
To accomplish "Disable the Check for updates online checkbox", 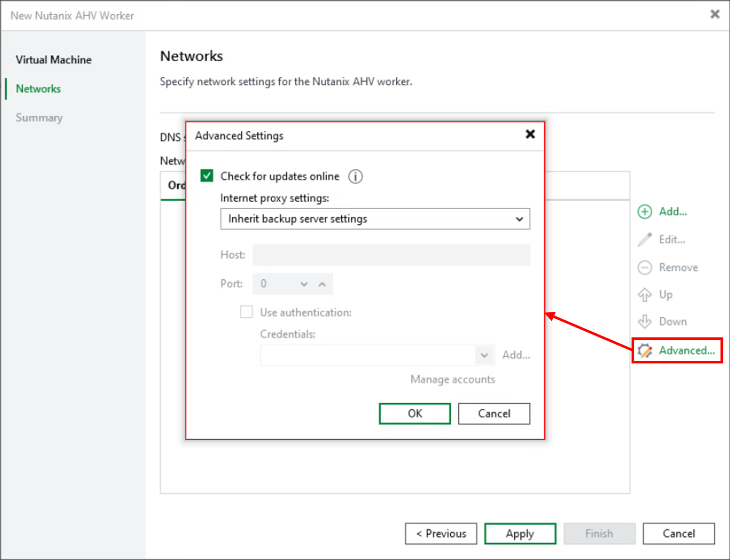I will [x=206, y=175].
